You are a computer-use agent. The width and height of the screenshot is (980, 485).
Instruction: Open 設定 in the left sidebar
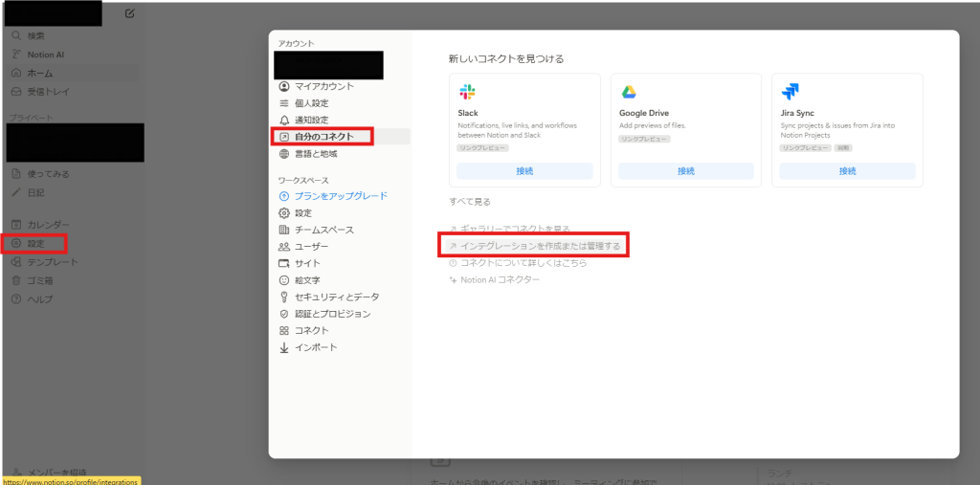point(35,243)
